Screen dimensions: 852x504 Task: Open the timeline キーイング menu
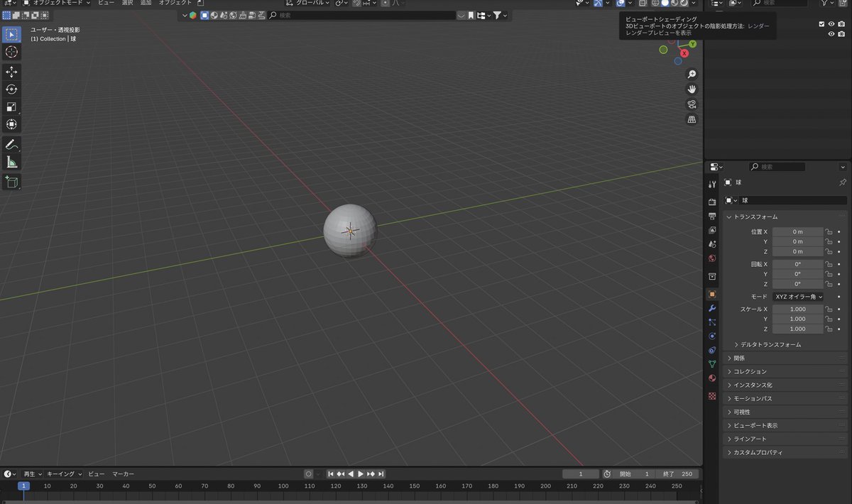point(64,473)
